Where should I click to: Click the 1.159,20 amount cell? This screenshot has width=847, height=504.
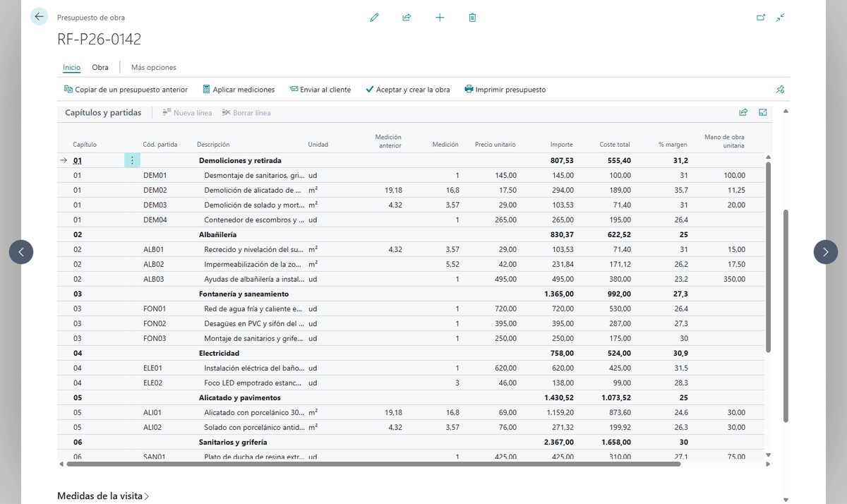tap(559, 412)
